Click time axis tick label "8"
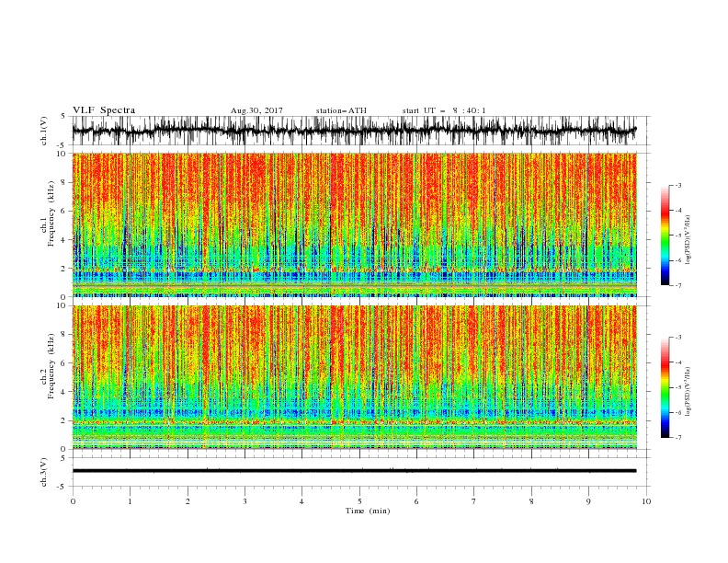The image size is (728, 563). pyautogui.click(x=531, y=501)
